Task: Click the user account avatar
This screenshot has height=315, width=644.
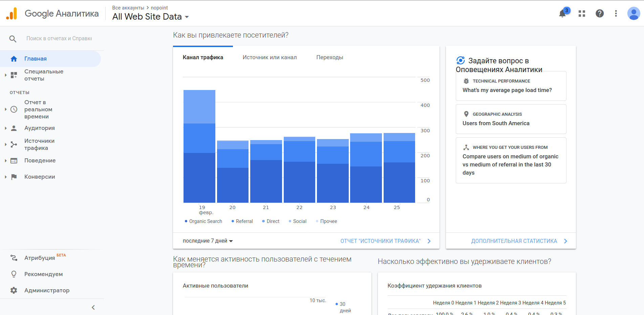Action: [633, 14]
